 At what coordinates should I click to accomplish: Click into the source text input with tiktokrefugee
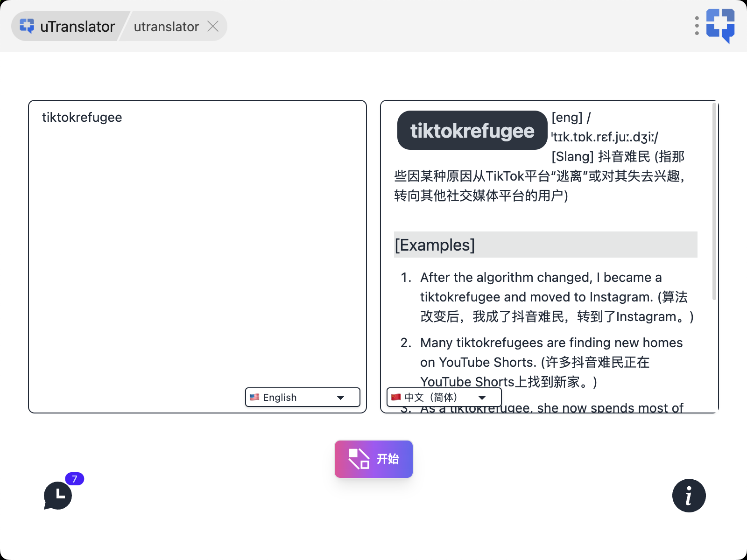click(197, 257)
